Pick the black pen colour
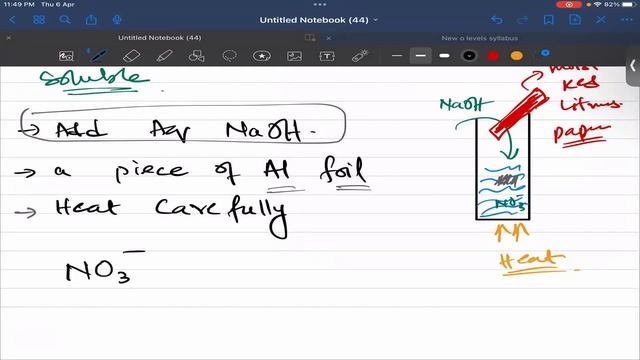 coord(469,56)
